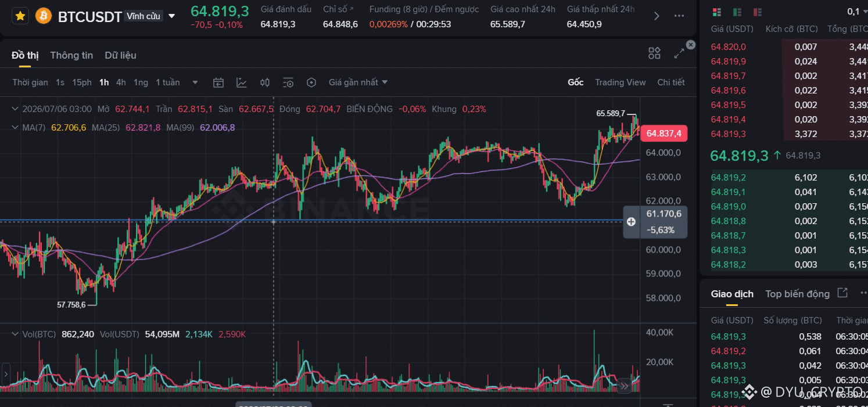Switch to the Gốc chart view
Screen dimensions: 868x407
click(575, 82)
